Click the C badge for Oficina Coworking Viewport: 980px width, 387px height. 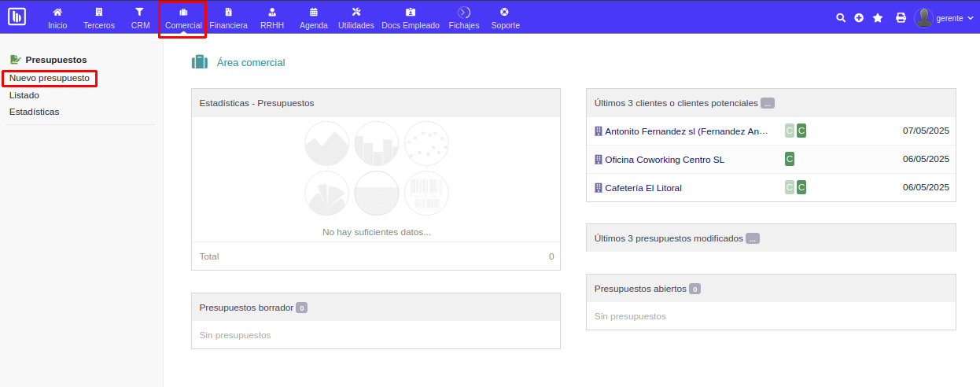click(790, 159)
